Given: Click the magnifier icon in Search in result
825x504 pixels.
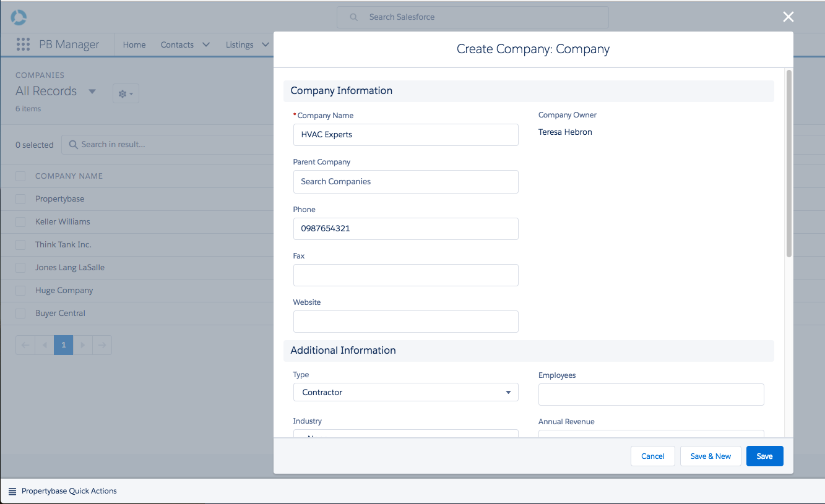Looking at the screenshot, I should pyautogui.click(x=74, y=145).
